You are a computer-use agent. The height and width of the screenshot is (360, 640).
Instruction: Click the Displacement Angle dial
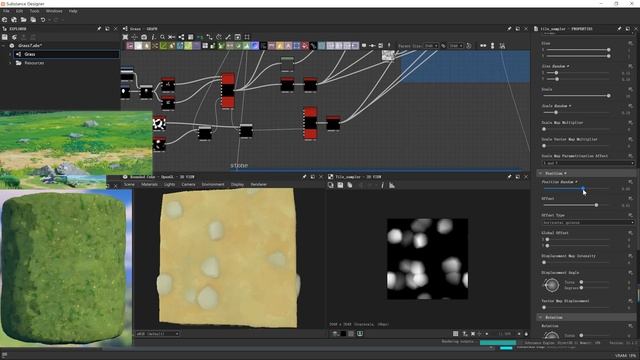(x=552, y=285)
